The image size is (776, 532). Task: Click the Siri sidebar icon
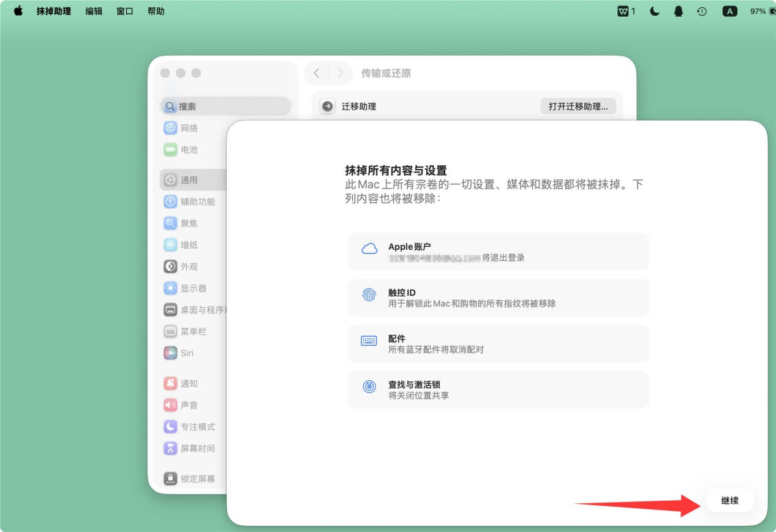(170, 353)
